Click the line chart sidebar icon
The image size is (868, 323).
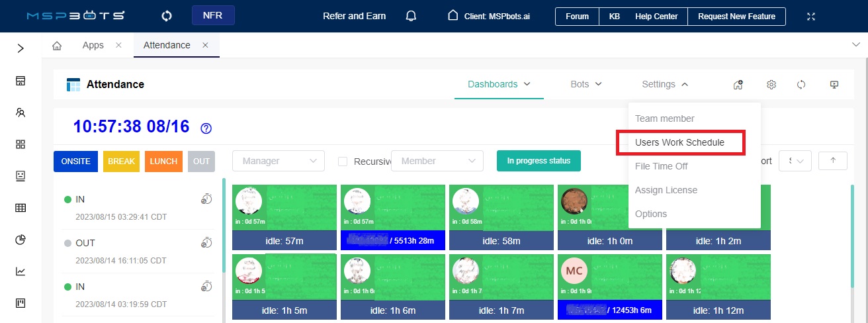[21, 271]
